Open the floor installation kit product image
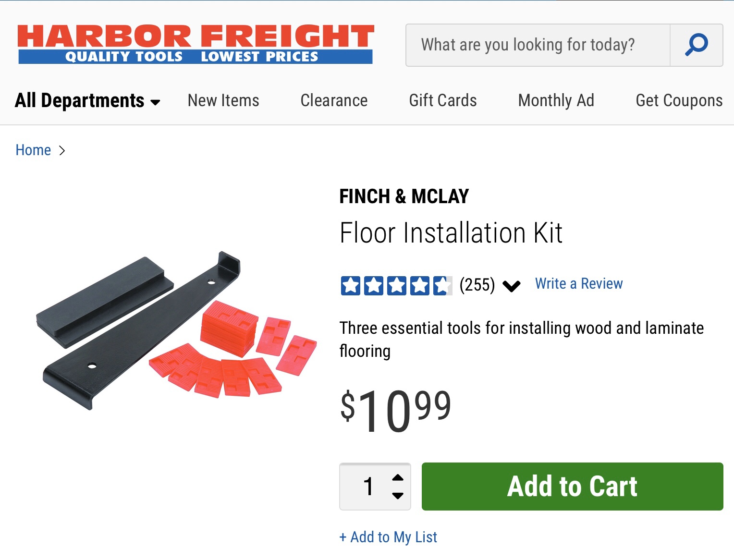The image size is (734, 560). pyautogui.click(x=176, y=330)
